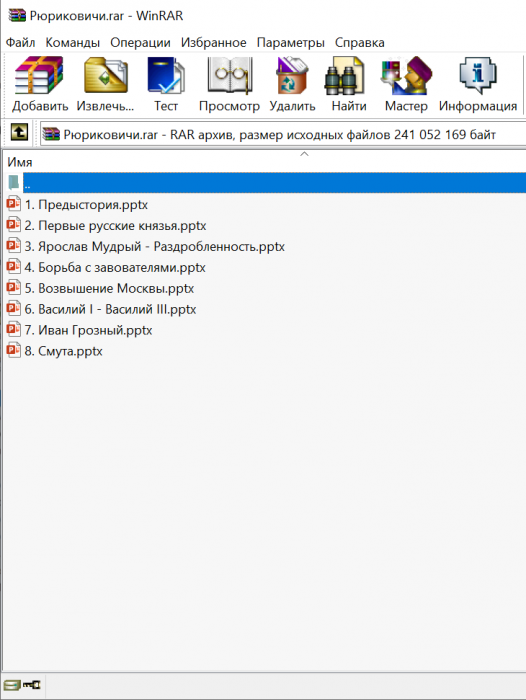The width and height of the screenshot is (526, 700).
Task: Run the Тест archive test icon
Action: click(166, 76)
